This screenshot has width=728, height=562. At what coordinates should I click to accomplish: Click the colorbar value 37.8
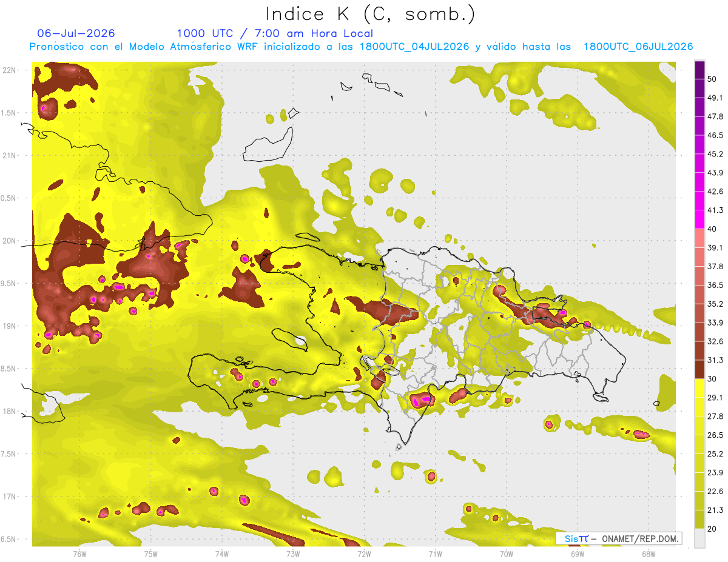pyautogui.click(x=715, y=266)
